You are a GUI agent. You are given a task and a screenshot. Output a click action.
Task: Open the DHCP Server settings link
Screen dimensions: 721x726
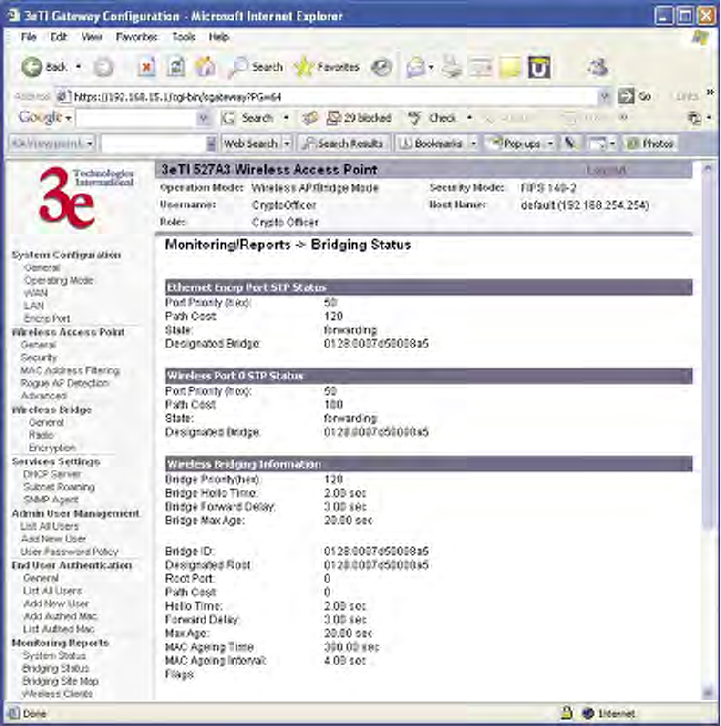coord(52,474)
